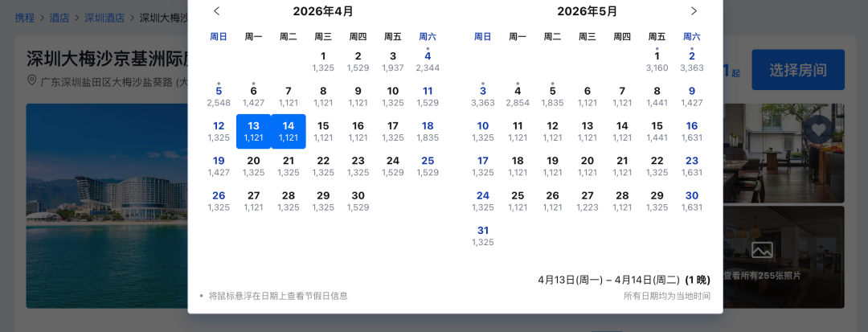
Task: Select April 5 priced 2,548
Action: pos(219,96)
